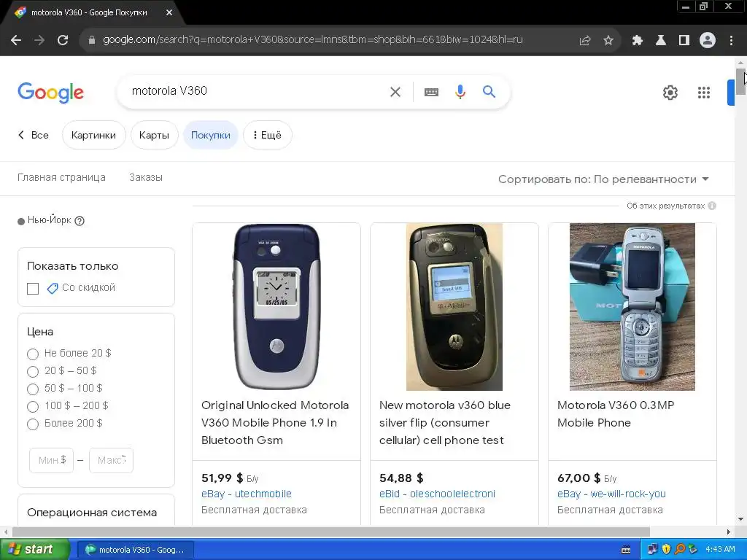Open Motorola V360 0.3MP Mobile Phone listing
Image resolution: width=747 pixels, height=560 pixels.
point(616,414)
